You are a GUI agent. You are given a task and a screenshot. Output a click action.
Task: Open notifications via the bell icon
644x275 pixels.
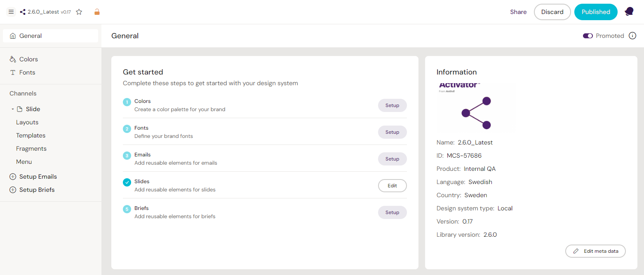(628, 12)
